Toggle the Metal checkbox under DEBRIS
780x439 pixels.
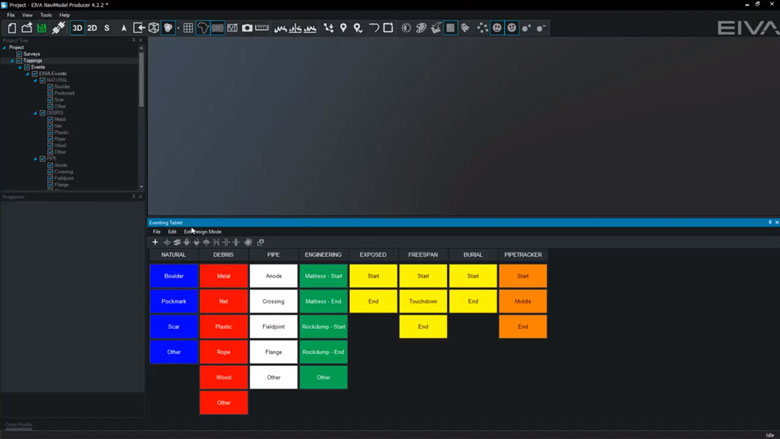point(51,119)
